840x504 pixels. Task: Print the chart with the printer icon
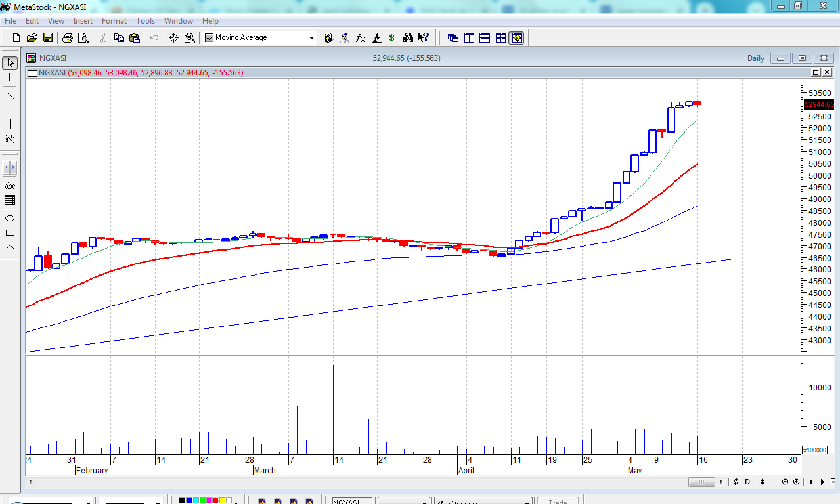(x=68, y=37)
